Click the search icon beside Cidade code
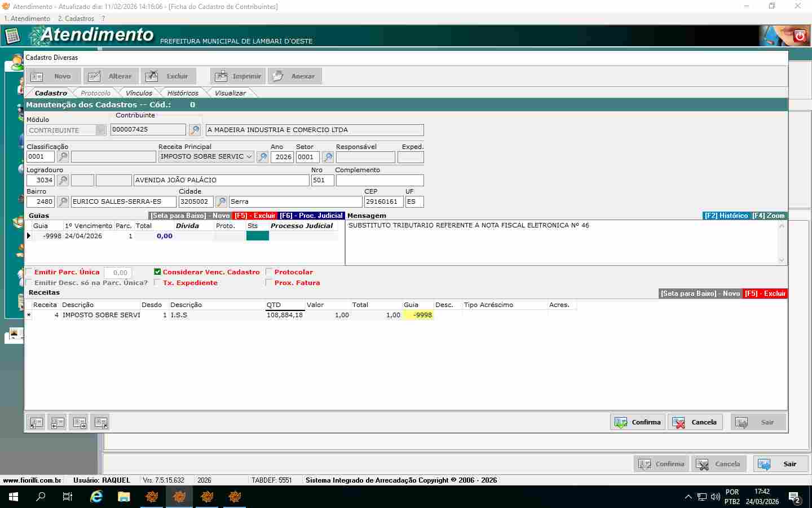The image size is (812, 508). tap(222, 202)
